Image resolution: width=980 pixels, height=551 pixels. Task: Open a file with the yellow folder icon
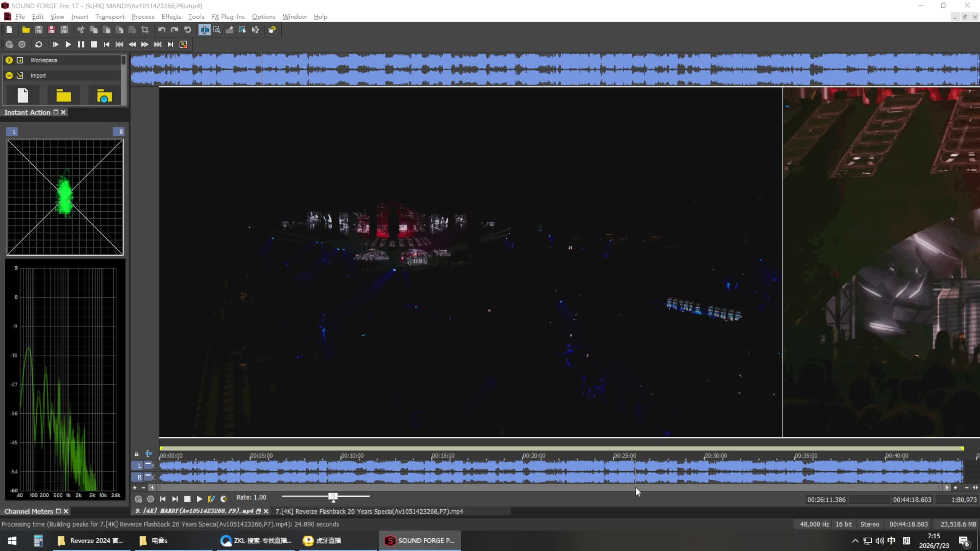[x=26, y=30]
